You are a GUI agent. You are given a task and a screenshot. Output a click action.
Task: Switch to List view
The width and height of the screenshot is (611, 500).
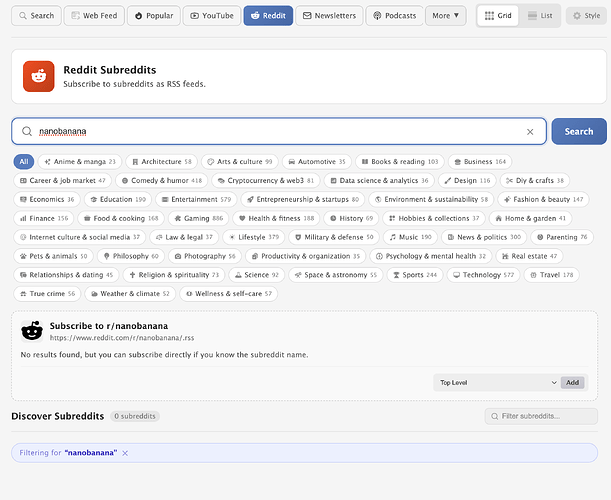tap(540, 16)
